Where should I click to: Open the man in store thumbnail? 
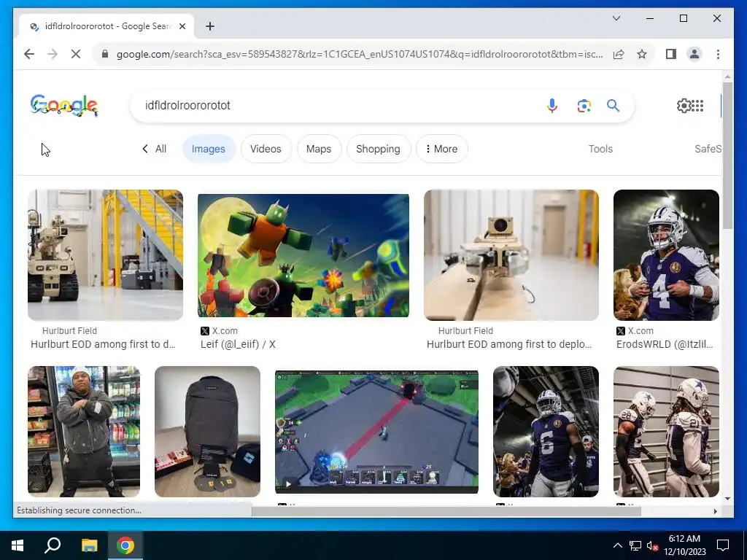84,432
